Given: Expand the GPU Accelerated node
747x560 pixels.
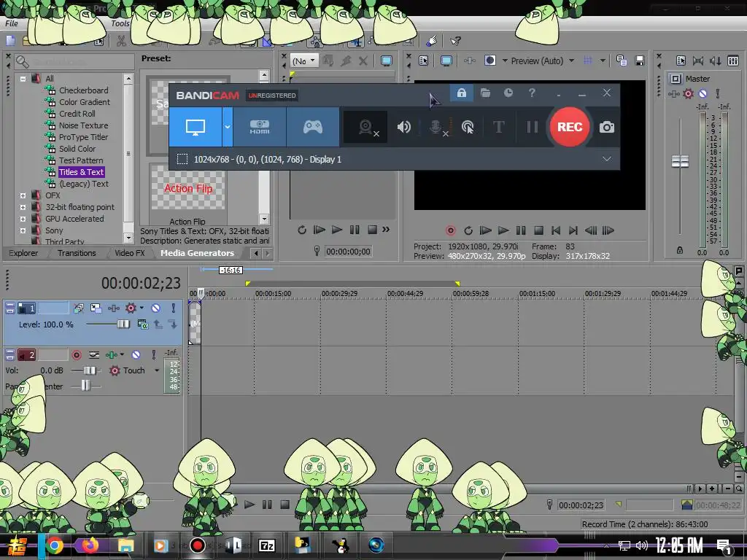Looking at the screenshot, I should click(x=23, y=219).
